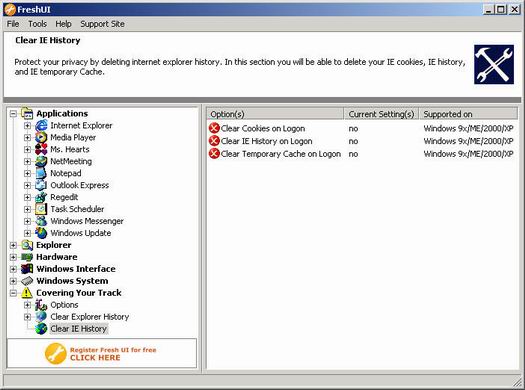The height and width of the screenshot is (390, 525).
Task: Click the Ms. Hearts icon
Action: 41,149
